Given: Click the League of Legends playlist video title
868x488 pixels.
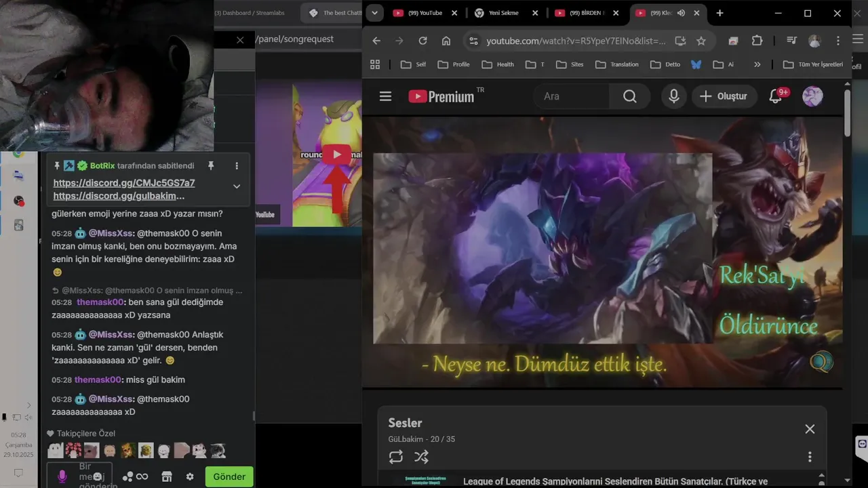Looking at the screenshot, I should [x=615, y=481].
